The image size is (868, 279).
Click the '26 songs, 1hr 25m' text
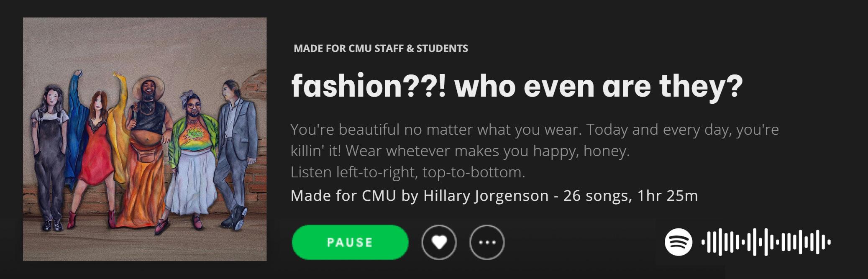click(x=630, y=196)
